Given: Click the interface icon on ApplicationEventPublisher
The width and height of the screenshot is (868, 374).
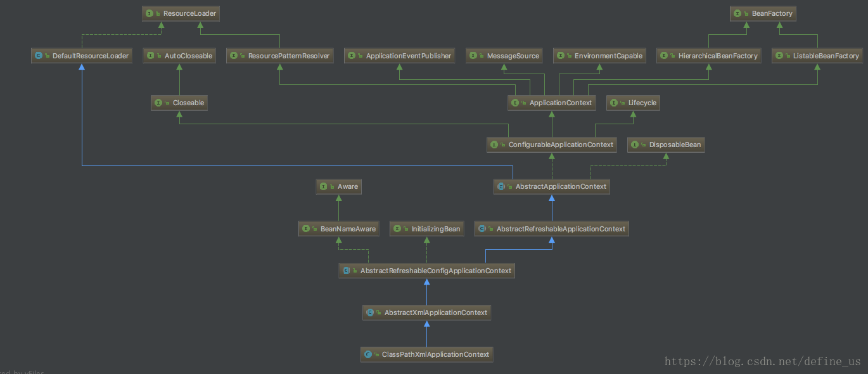Looking at the screenshot, I should (352, 56).
